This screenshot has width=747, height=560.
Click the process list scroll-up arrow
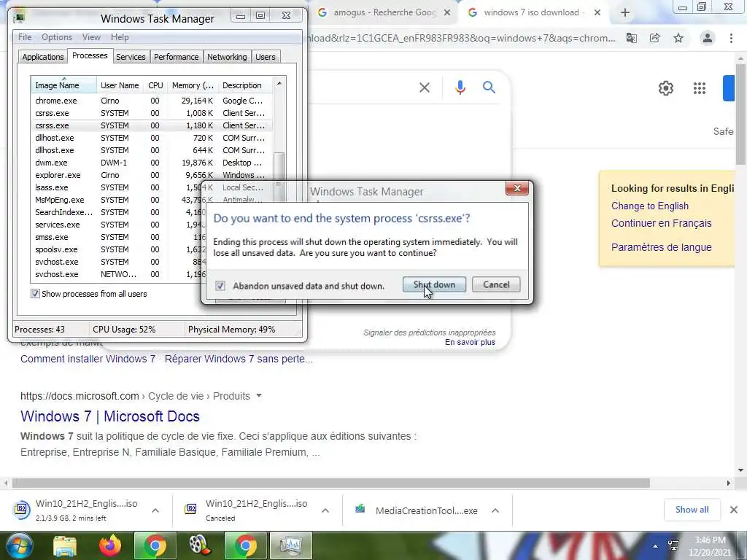279,83
